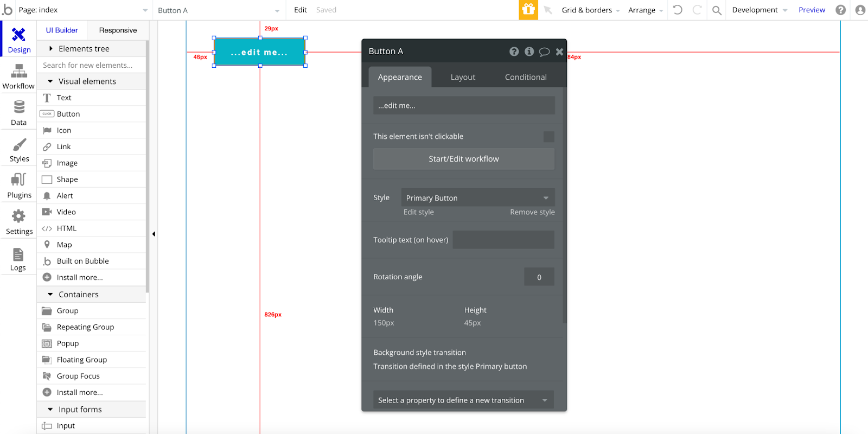Click the Tooltip text input field
The height and width of the screenshot is (434, 868).
(503, 240)
